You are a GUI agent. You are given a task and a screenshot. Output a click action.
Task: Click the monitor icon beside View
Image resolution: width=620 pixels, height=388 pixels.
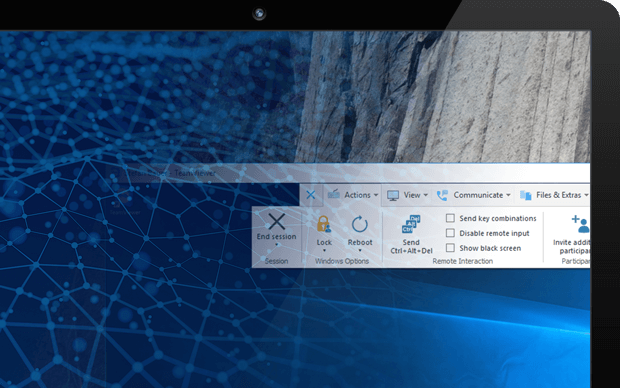coord(393,195)
